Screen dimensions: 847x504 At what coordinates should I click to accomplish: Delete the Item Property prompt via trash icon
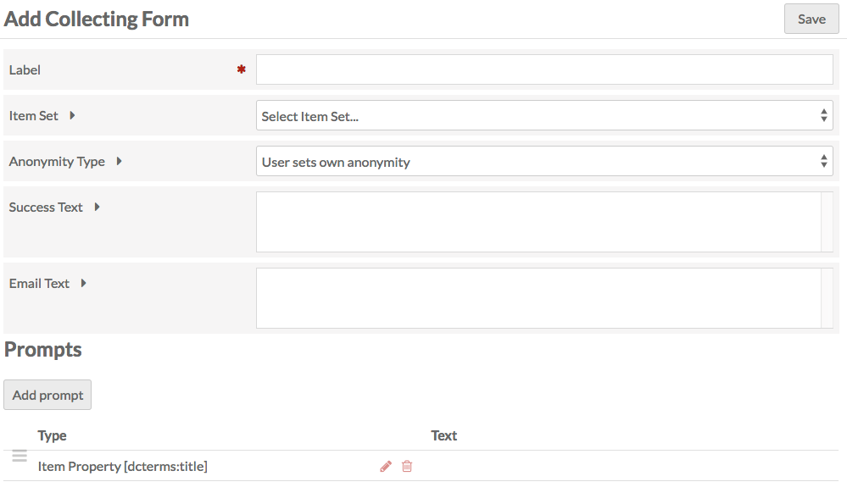tap(407, 466)
